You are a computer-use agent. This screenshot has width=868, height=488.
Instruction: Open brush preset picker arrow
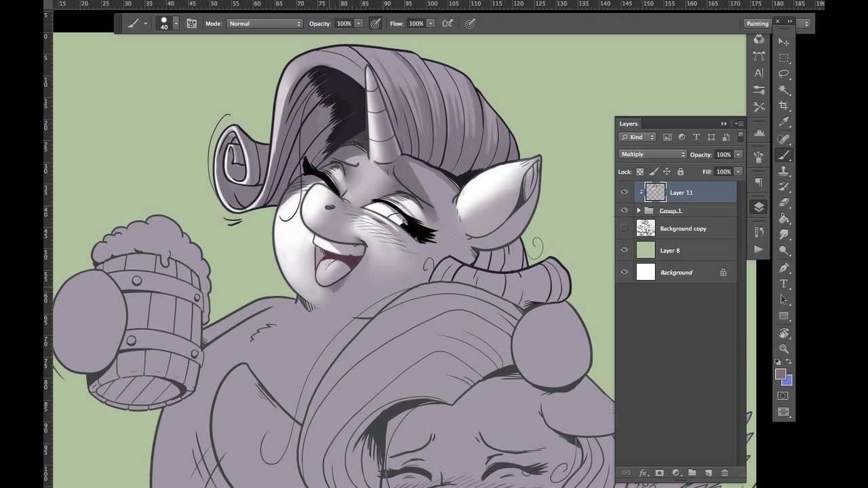176,24
